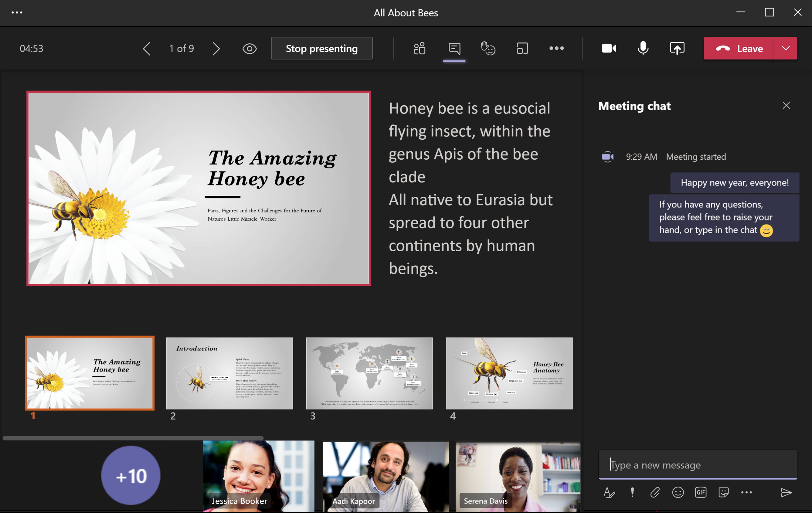The width and height of the screenshot is (812, 513).
Task: Click the more options ellipsis icon
Action: (554, 48)
